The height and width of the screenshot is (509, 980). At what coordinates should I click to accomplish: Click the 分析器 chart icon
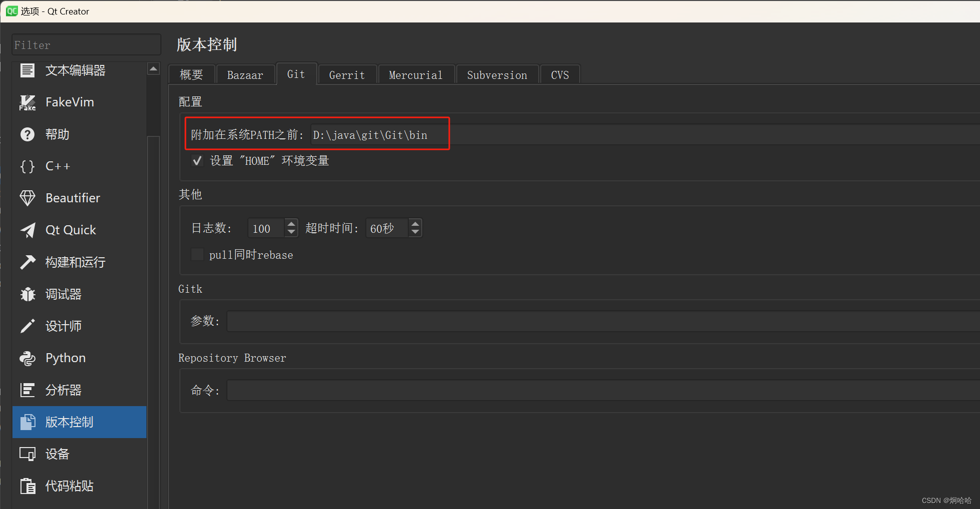point(27,390)
